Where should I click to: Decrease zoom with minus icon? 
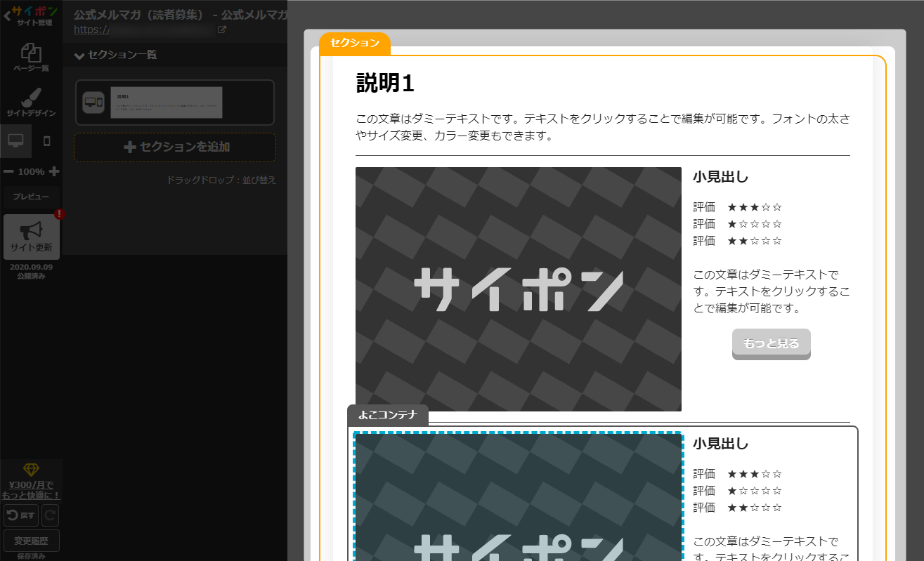[x=8, y=171]
